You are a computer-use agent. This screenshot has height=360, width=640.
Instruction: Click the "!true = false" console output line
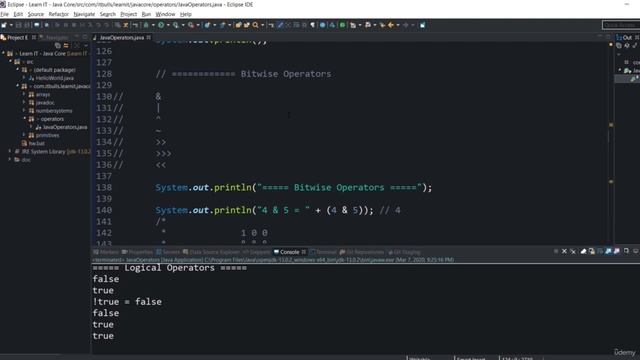[x=127, y=302]
